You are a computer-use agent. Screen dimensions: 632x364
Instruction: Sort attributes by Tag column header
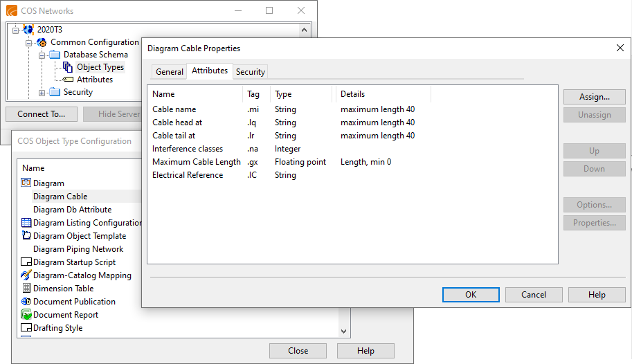point(254,94)
